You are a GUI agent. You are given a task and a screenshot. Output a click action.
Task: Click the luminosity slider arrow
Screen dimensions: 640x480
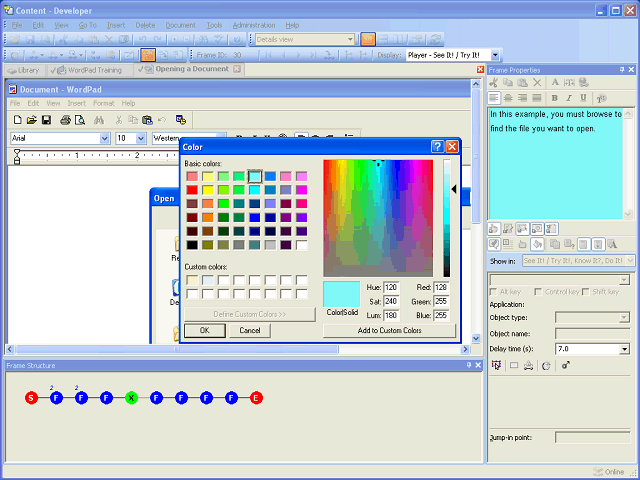click(x=453, y=189)
